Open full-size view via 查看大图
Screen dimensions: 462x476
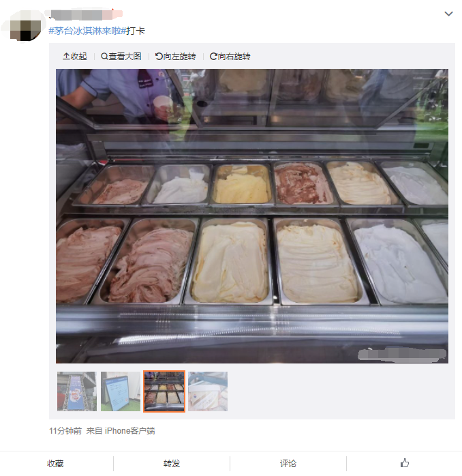click(x=121, y=56)
